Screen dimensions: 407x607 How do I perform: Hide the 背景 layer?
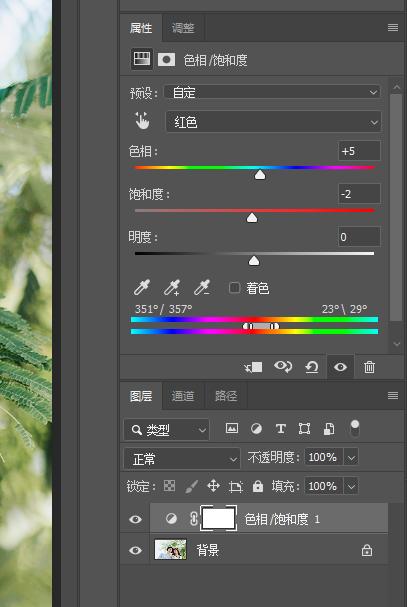135,550
